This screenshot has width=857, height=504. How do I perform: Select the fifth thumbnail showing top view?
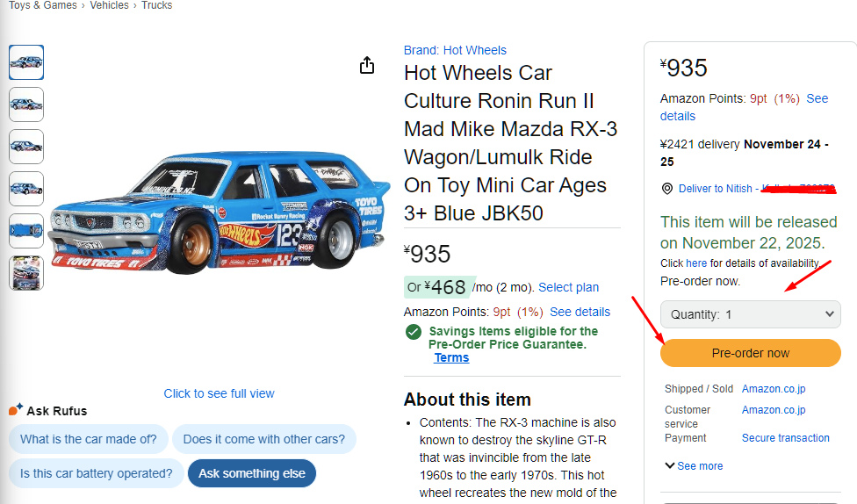point(26,231)
